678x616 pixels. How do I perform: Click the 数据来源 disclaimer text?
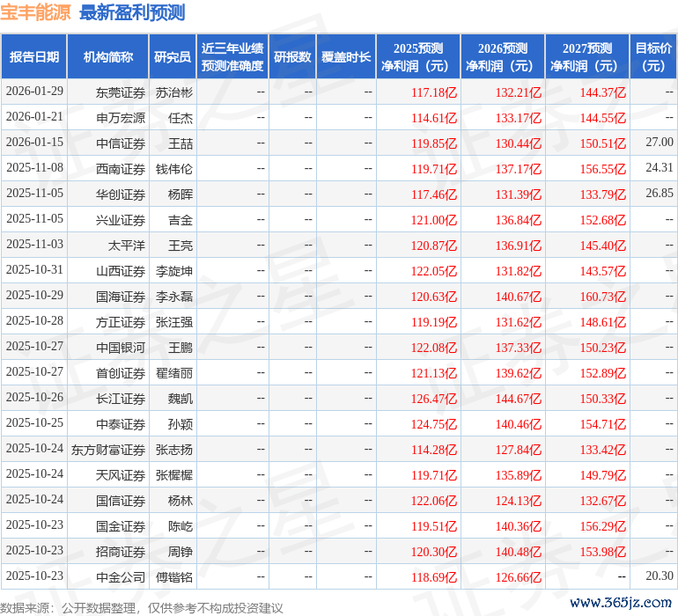tap(142, 608)
